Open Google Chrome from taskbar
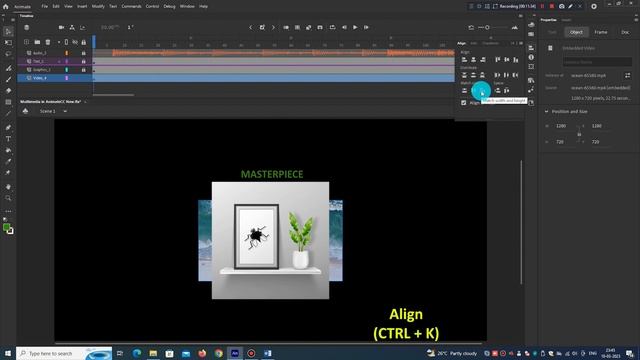Image resolution: width=640 pixels, height=360 pixels. (218, 353)
